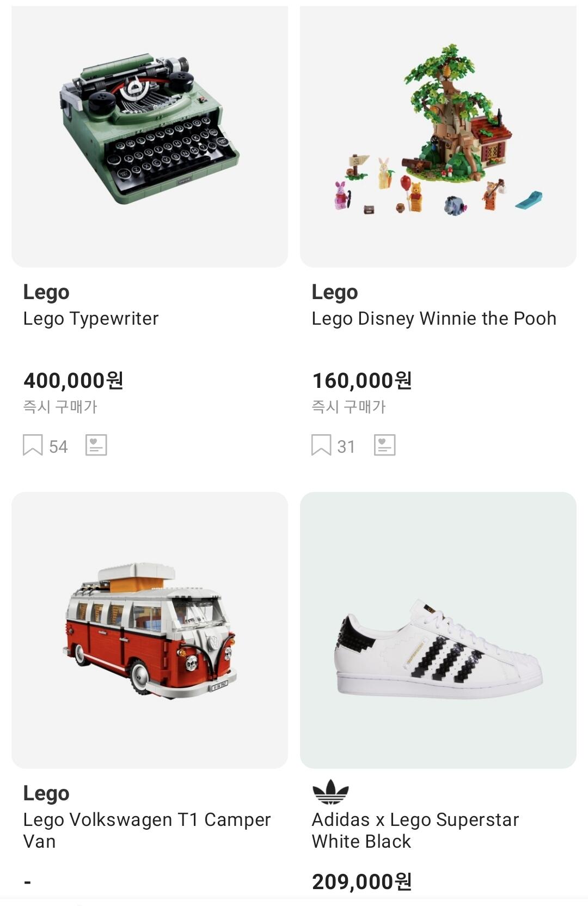This screenshot has width=588, height=906.
Task: Tap the 400,000원 typewriter price
Action: tap(73, 380)
